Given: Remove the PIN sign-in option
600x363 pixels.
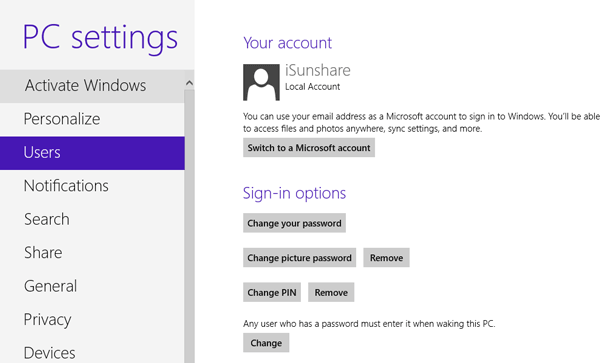Looking at the screenshot, I should [x=331, y=293].
